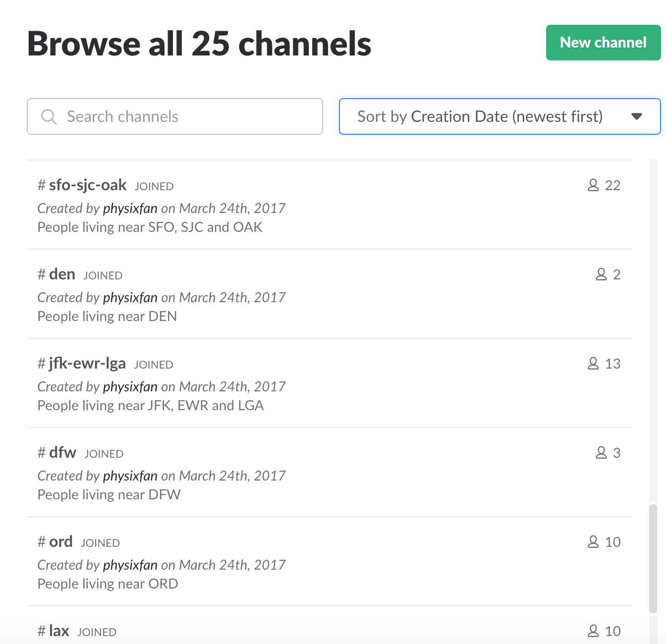Click the member icon on ord row

pyautogui.click(x=593, y=542)
